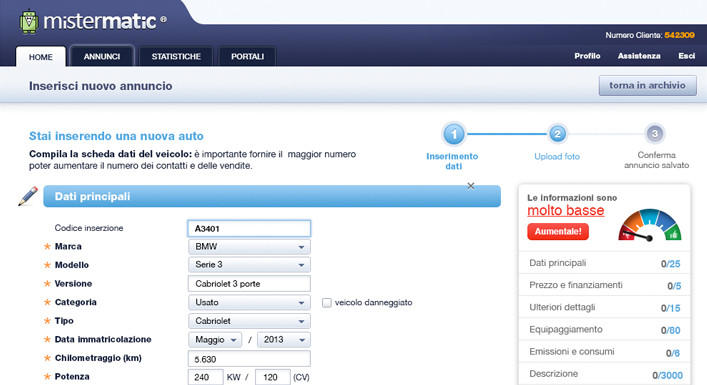Switch to the HOME tab
707x385 pixels.
coord(41,57)
